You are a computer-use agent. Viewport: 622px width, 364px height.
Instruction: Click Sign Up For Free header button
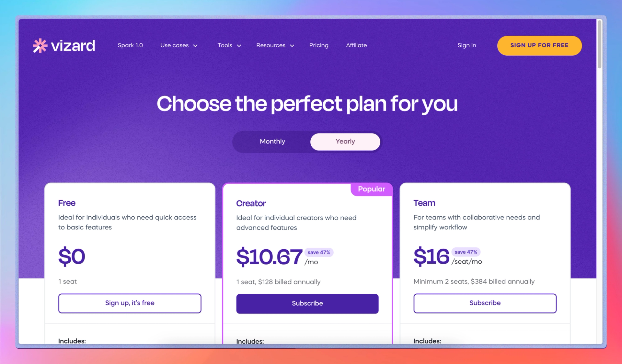[540, 45]
